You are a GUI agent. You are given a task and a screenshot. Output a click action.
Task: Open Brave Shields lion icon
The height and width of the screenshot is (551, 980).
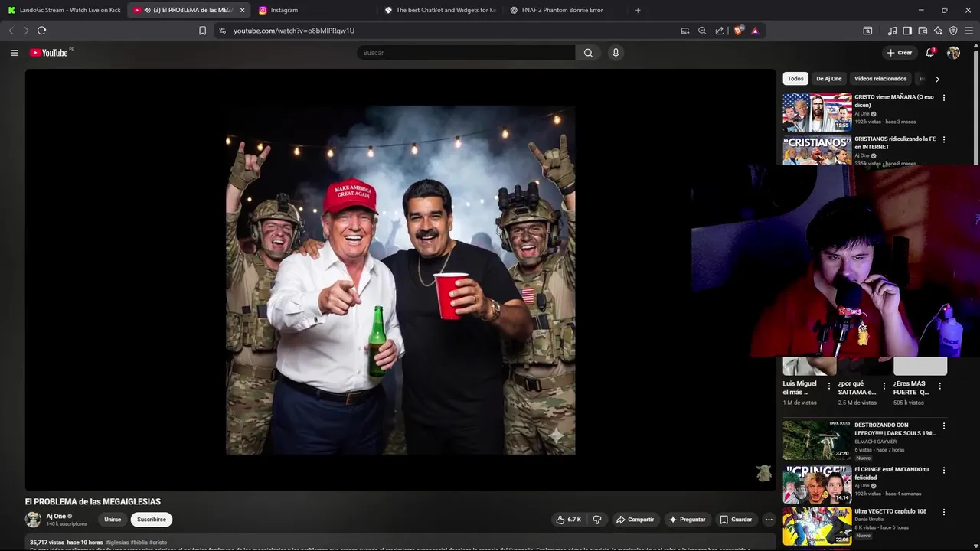(739, 31)
